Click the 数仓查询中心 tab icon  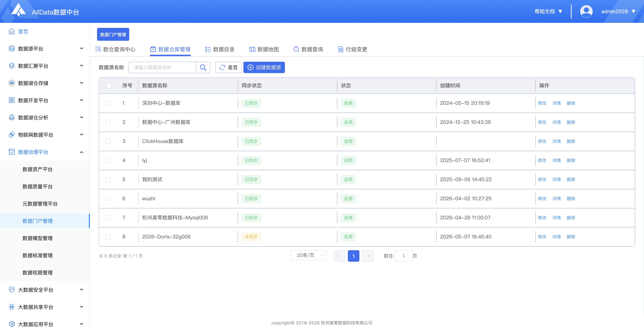tap(98, 49)
